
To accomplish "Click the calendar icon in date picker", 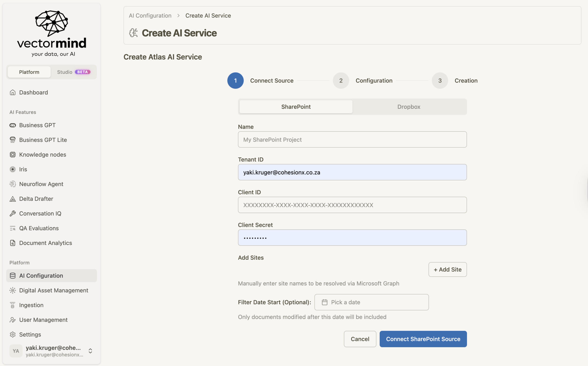I will (x=325, y=302).
